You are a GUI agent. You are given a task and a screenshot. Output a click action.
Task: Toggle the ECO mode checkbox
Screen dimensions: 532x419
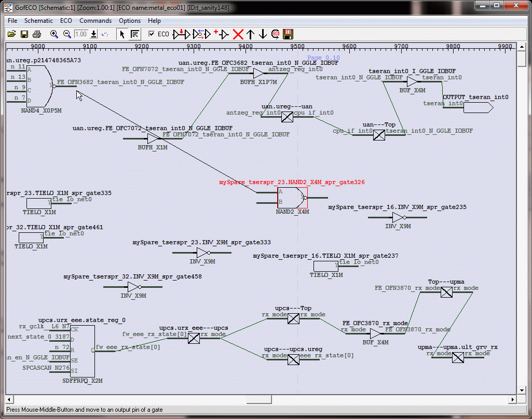tap(152, 34)
